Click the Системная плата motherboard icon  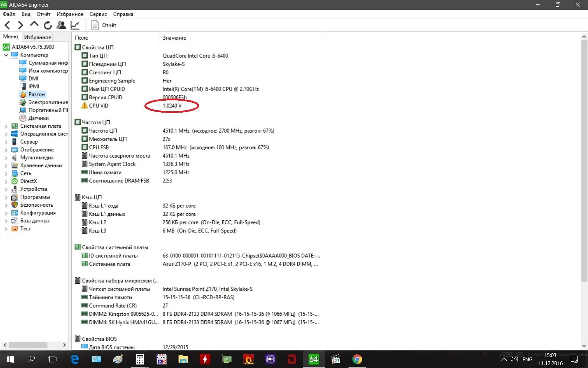click(x=14, y=126)
